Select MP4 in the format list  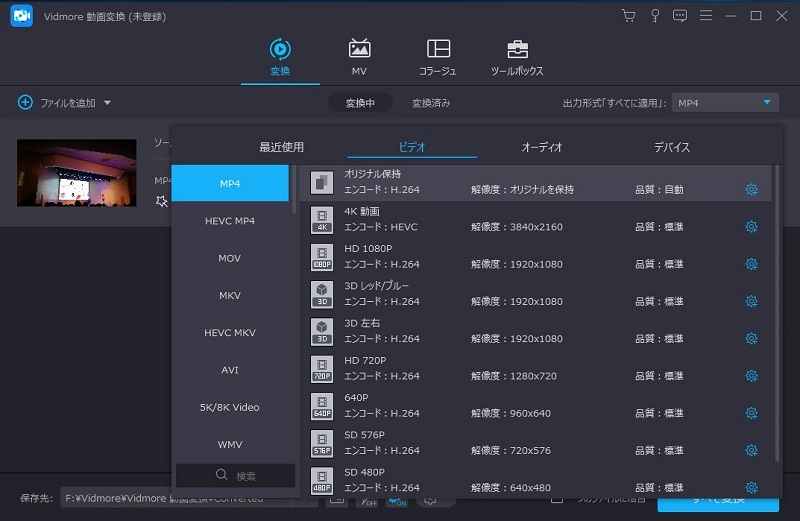coord(230,183)
